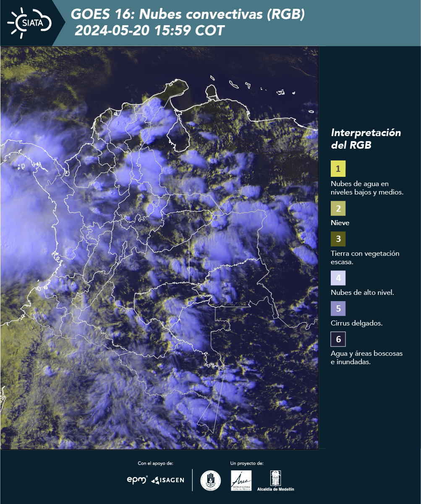Click 'Agua y áreas boscosas e inundadas.' label
421x504 pixels.
tap(367, 358)
